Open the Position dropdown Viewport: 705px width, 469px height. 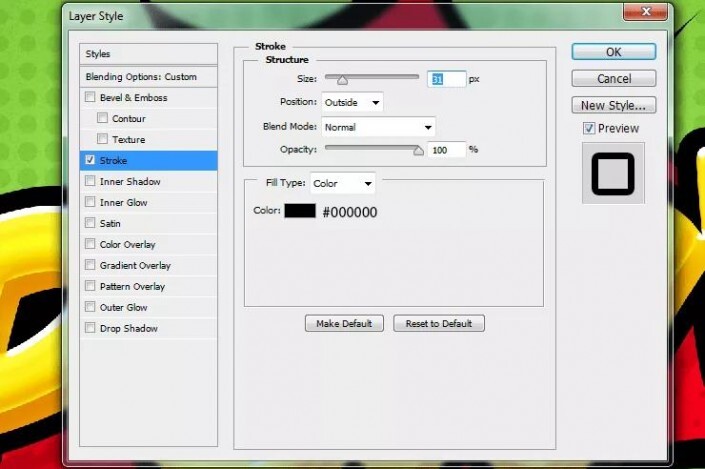click(x=353, y=102)
